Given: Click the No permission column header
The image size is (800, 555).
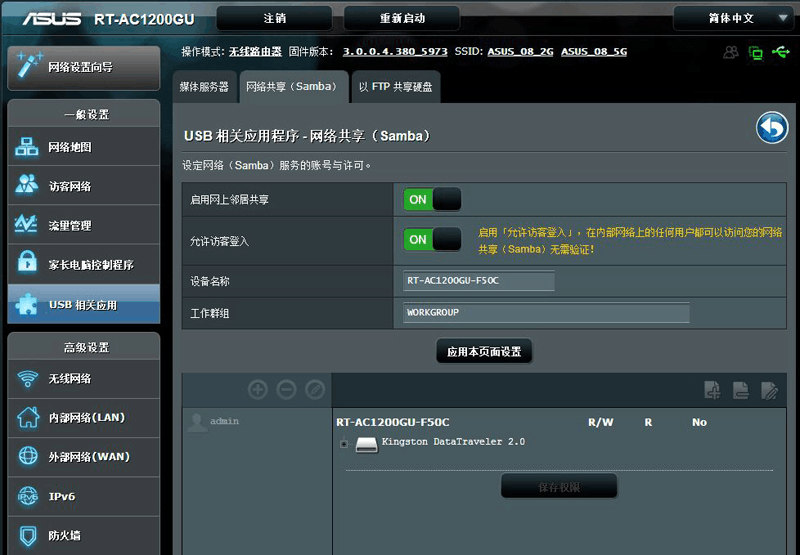Looking at the screenshot, I should coord(699,422).
